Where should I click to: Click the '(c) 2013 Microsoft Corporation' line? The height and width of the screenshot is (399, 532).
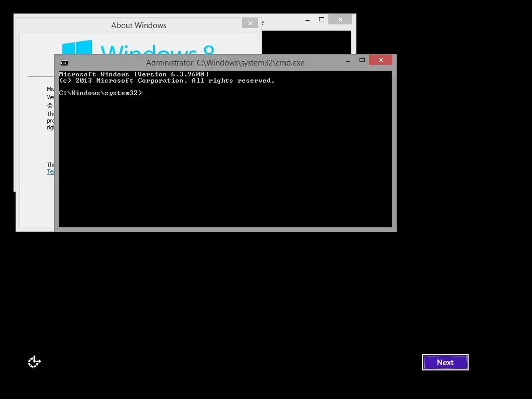point(167,81)
